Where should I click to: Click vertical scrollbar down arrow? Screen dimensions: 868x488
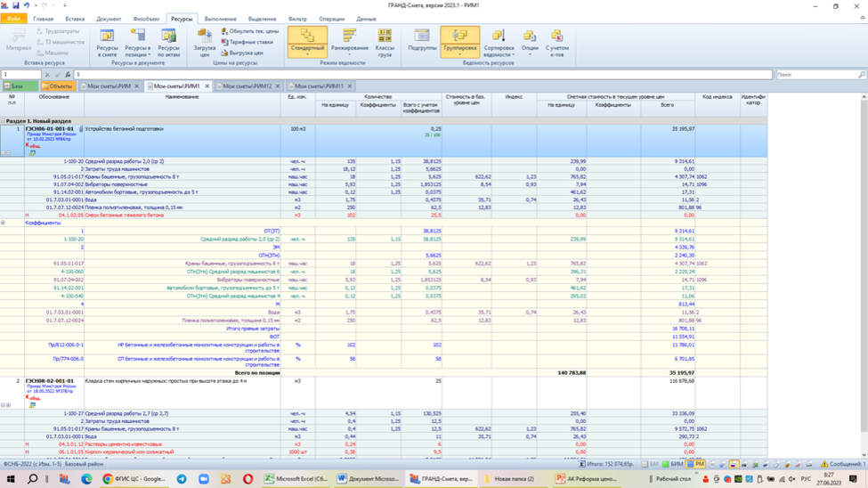pos(864,455)
